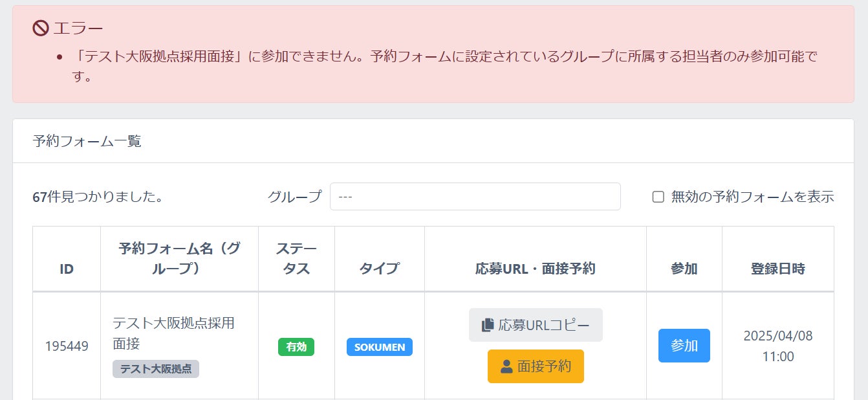Enable 無効の予約フォームを表示 checkbox
Screen dimensions: 868x400
pyautogui.click(x=658, y=197)
